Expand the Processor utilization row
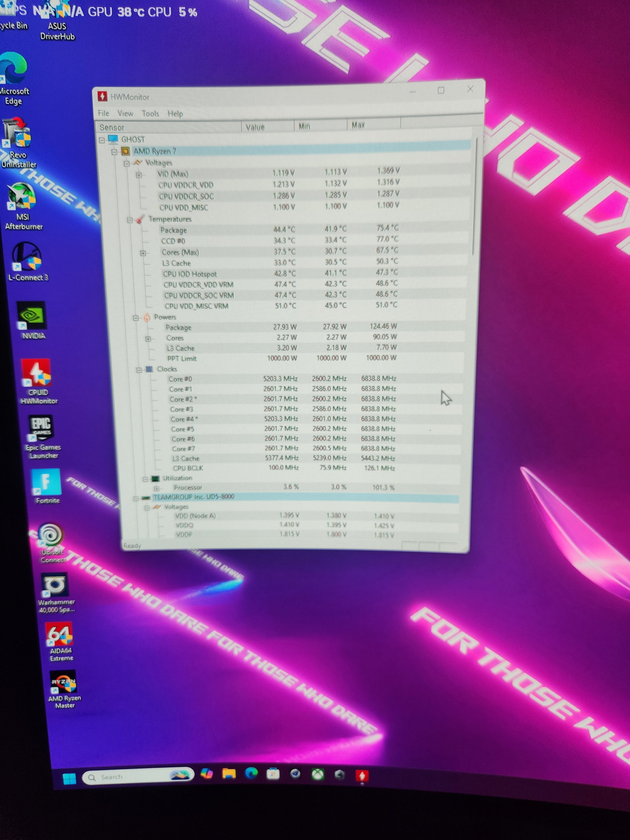Image resolution: width=630 pixels, height=840 pixels. pos(156,488)
